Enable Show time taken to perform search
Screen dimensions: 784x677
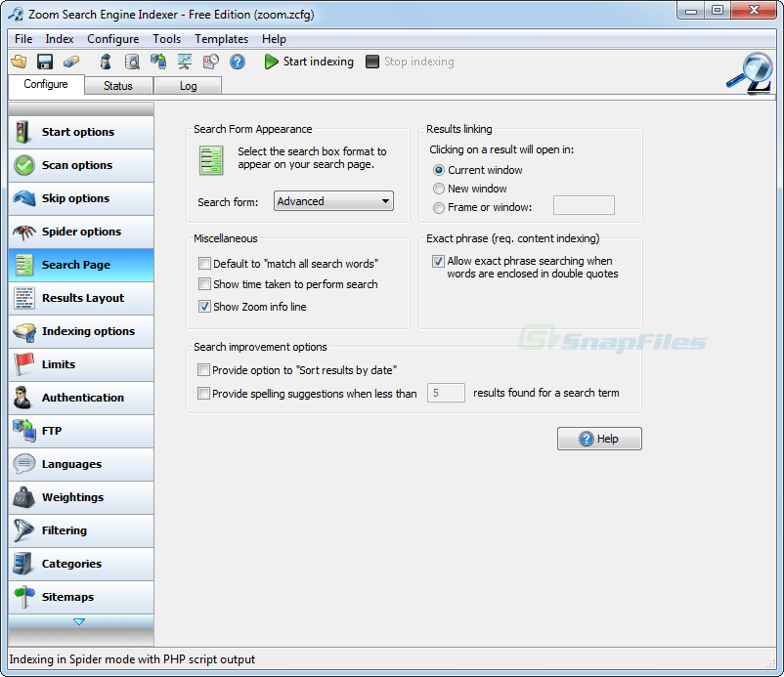tap(204, 284)
